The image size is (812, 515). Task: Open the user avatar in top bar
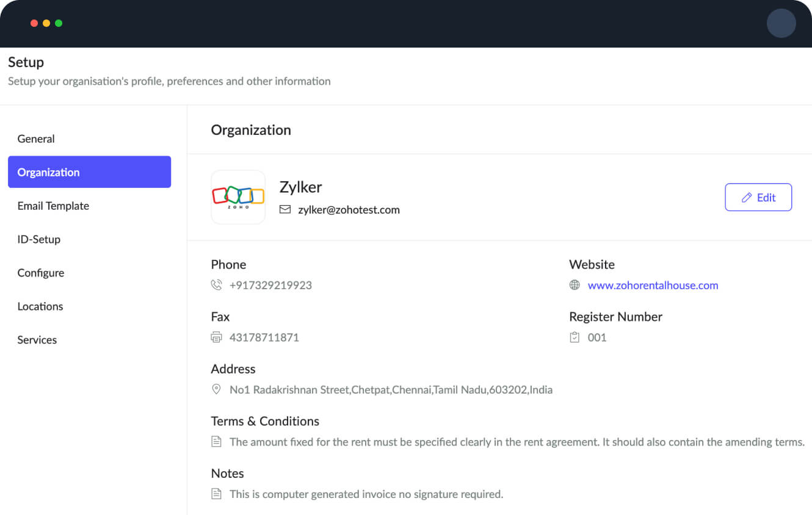pyautogui.click(x=781, y=24)
